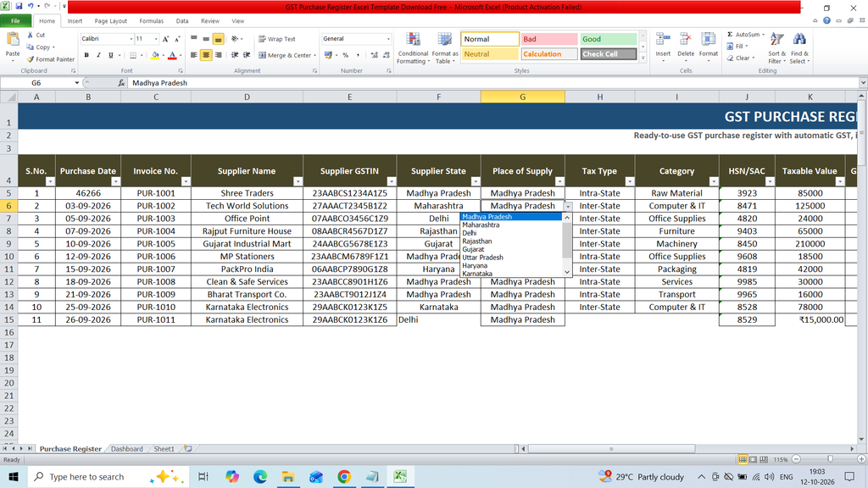Click the Insert Function fx icon
Image resolution: width=868 pixels, height=488 pixels.
[121, 83]
